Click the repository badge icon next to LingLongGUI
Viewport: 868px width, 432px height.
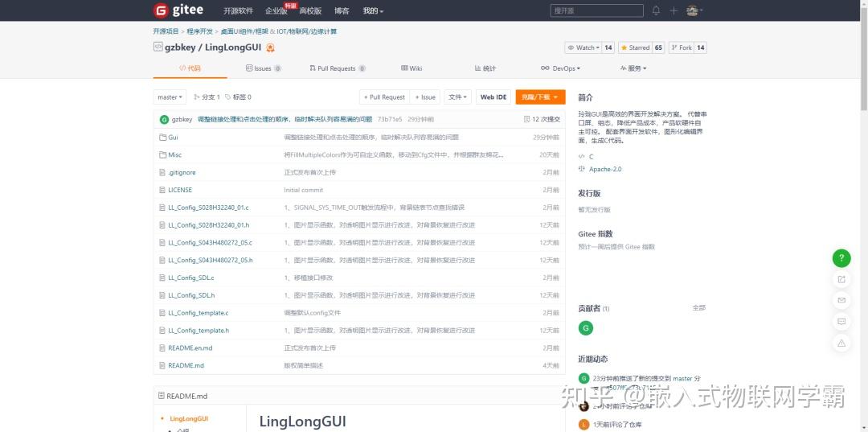(270, 47)
